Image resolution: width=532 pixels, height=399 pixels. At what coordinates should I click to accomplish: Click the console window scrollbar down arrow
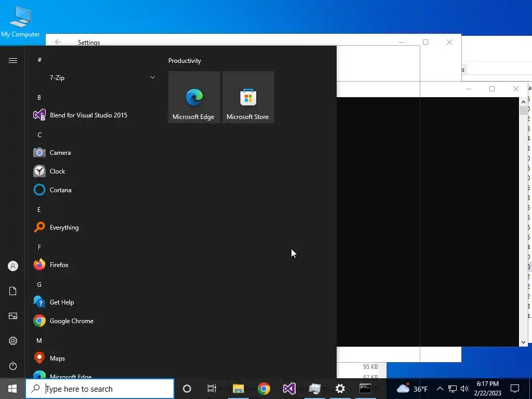tap(523, 342)
